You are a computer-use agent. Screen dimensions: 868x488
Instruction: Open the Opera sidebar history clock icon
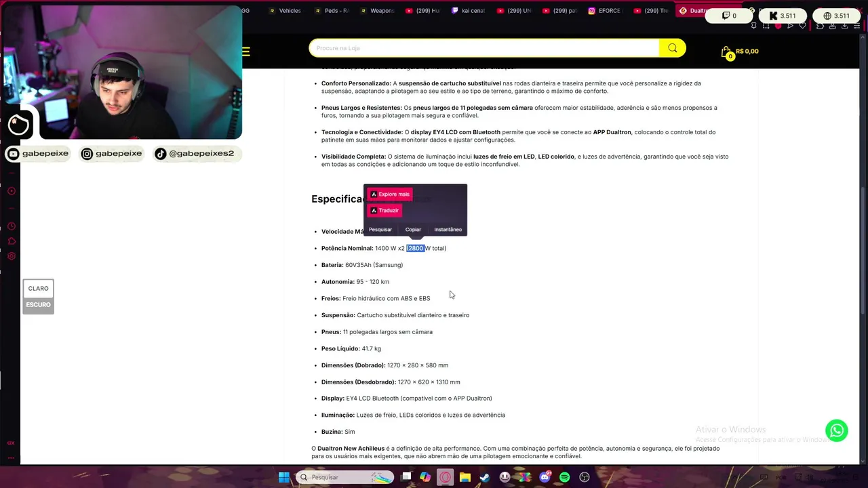12,226
